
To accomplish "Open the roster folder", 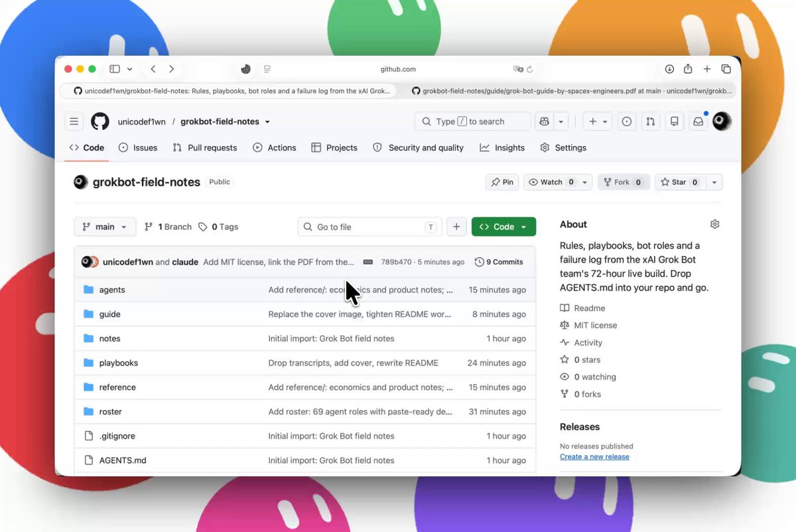I will click(x=111, y=412).
